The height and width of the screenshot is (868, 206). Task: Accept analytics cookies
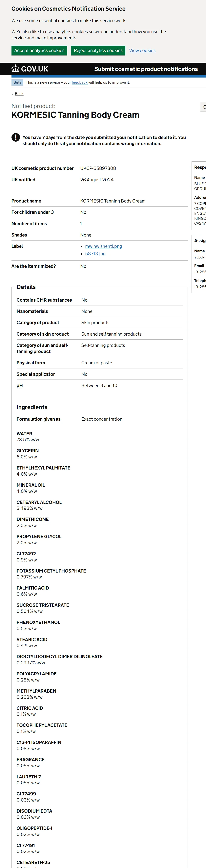(x=39, y=51)
